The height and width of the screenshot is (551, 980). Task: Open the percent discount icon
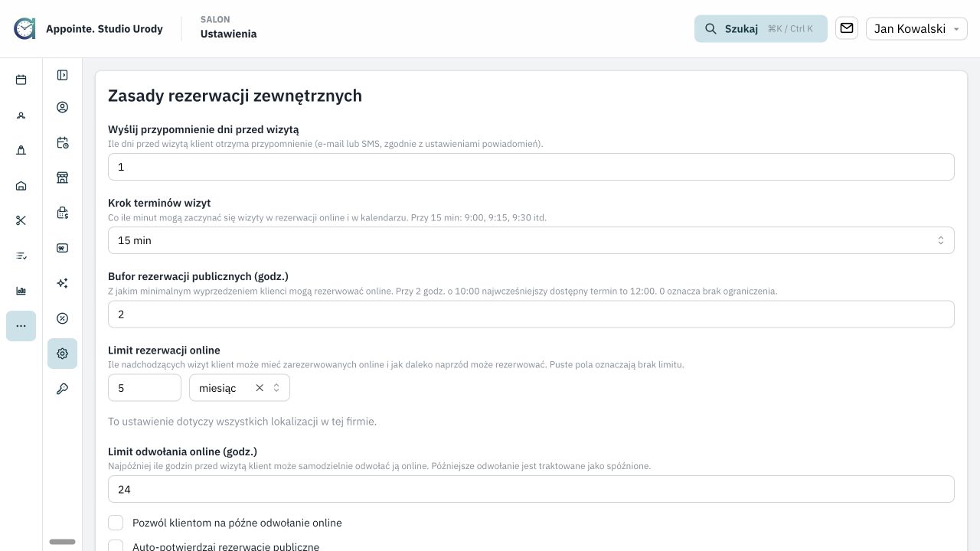click(62, 318)
